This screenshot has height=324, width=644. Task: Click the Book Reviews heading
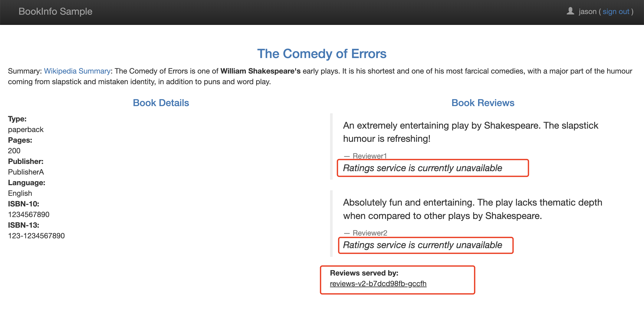point(483,103)
